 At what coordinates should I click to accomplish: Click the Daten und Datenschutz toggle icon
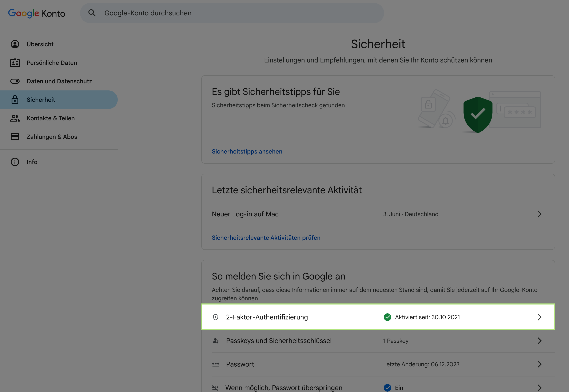[15, 81]
